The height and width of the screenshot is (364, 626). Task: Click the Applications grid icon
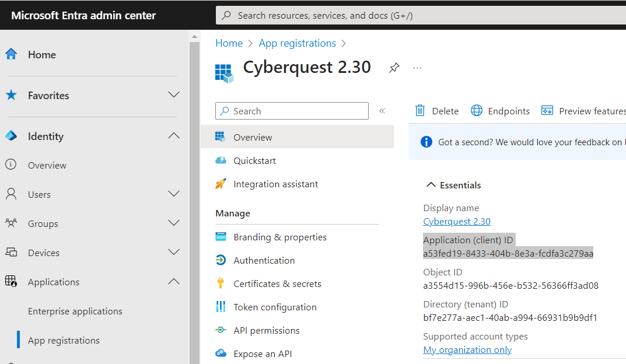click(x=11, y=281)
